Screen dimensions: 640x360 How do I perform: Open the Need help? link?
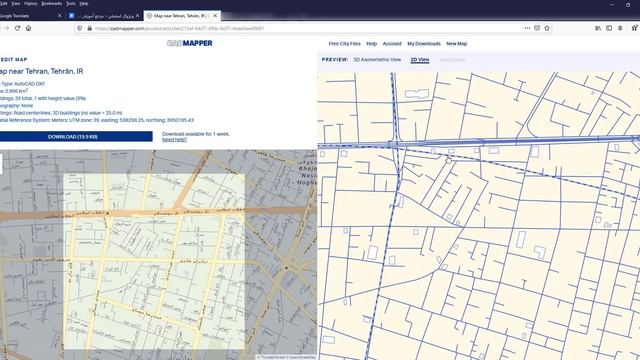click(174, 140)
